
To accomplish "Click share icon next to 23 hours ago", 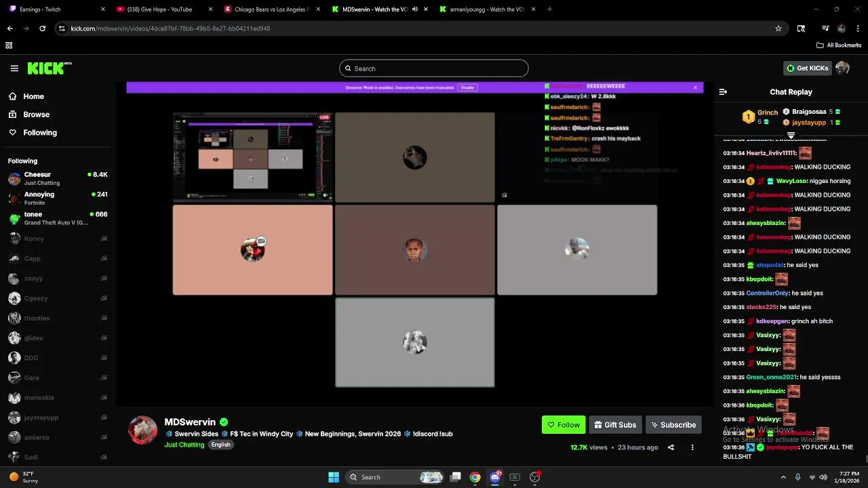I will click(671, 447).
